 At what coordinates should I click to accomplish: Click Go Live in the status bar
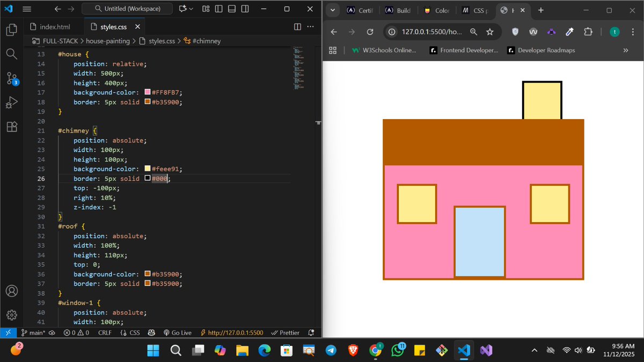pos(177,333)
